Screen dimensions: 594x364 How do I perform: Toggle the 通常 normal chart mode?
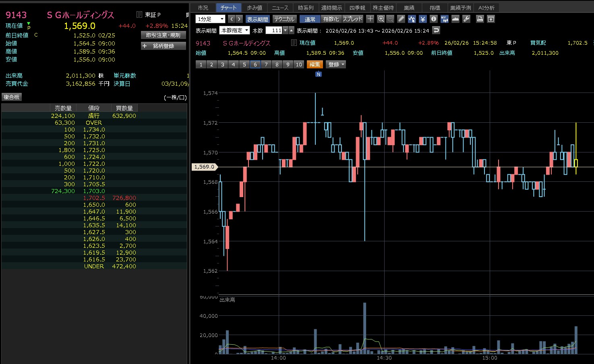(310, 19)
